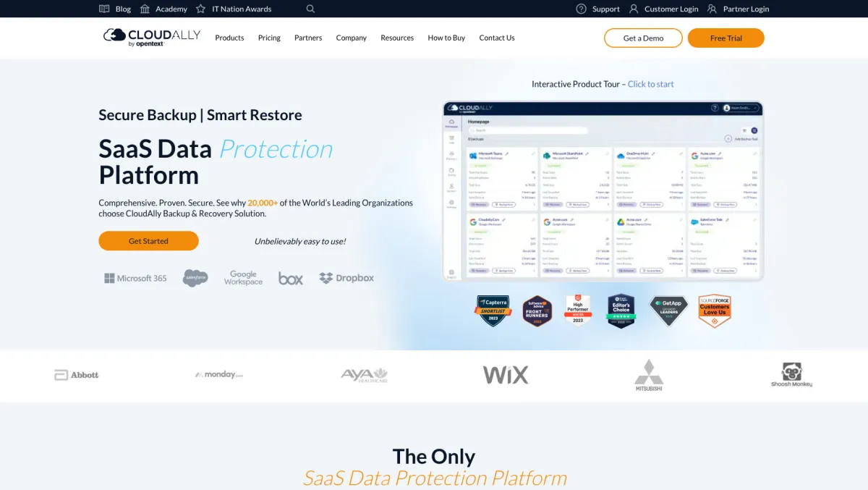This screenshot has height=490, width=868.
Task: Click the Google Workspace logo
Action: (x=243, y=278)
